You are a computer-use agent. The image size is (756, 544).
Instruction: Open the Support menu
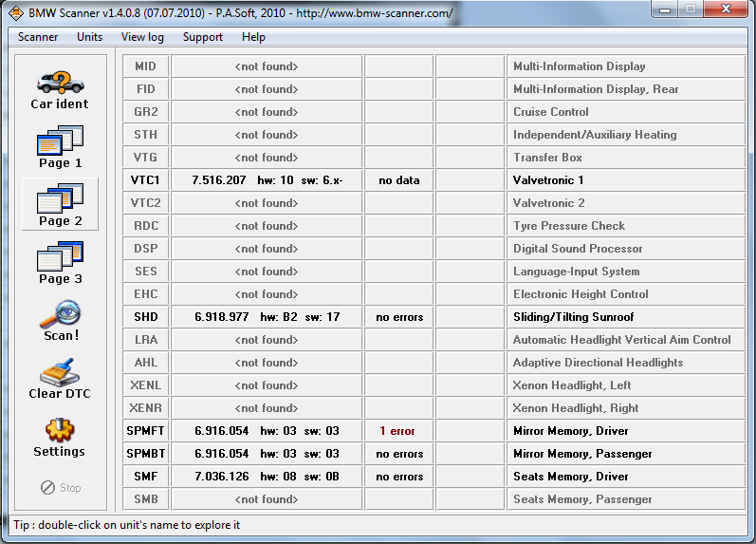tap(203, 37)
